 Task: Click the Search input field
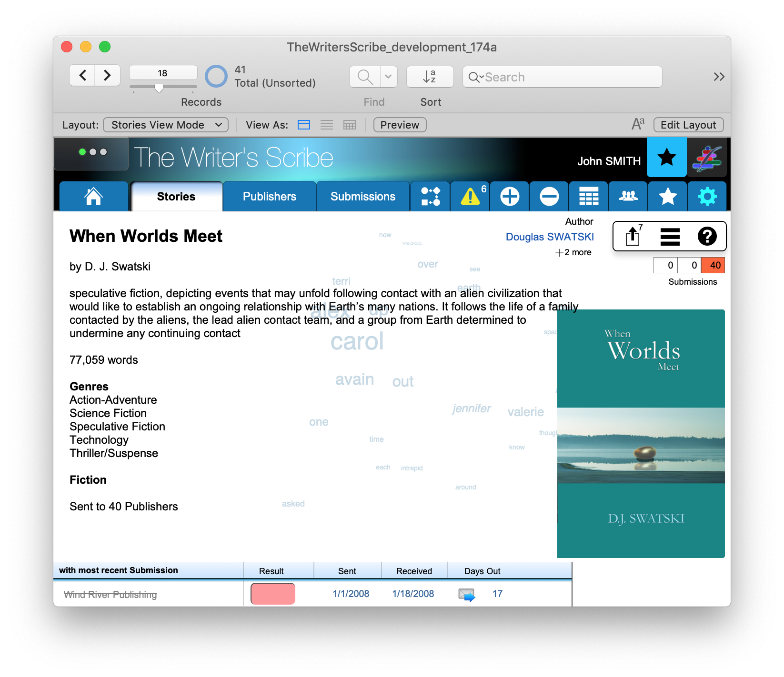[562, 77]
